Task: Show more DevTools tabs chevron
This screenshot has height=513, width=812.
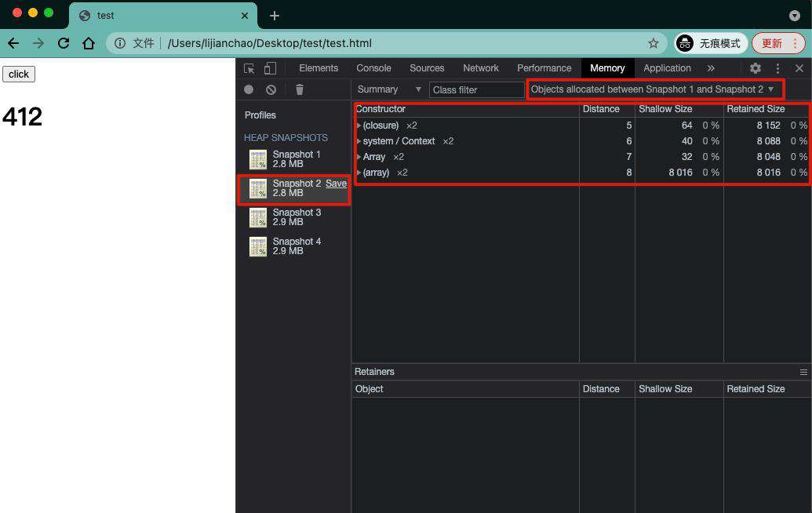Action: 711,68
